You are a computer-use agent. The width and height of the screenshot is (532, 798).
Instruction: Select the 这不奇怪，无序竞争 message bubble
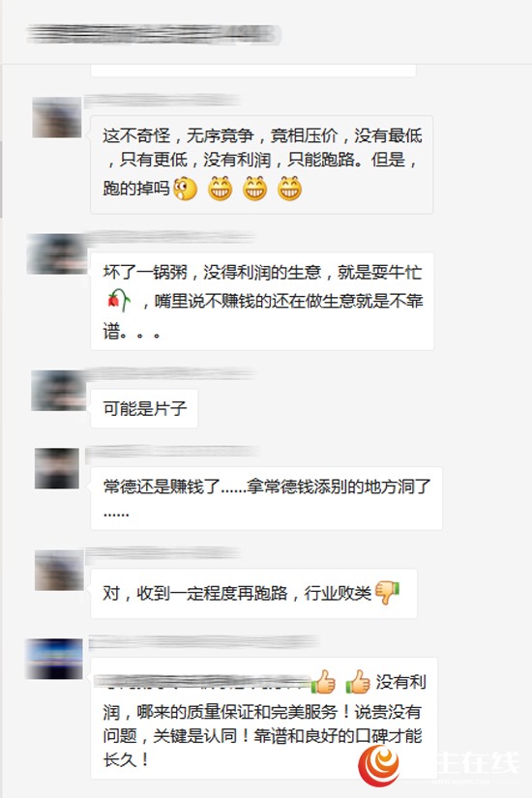pos(262,164)
